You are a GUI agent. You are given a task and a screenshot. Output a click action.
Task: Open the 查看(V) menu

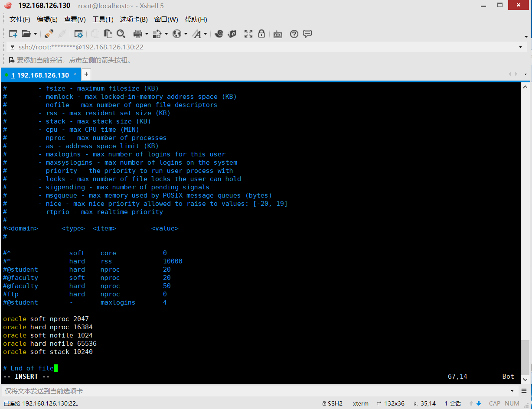click(75, 19)
